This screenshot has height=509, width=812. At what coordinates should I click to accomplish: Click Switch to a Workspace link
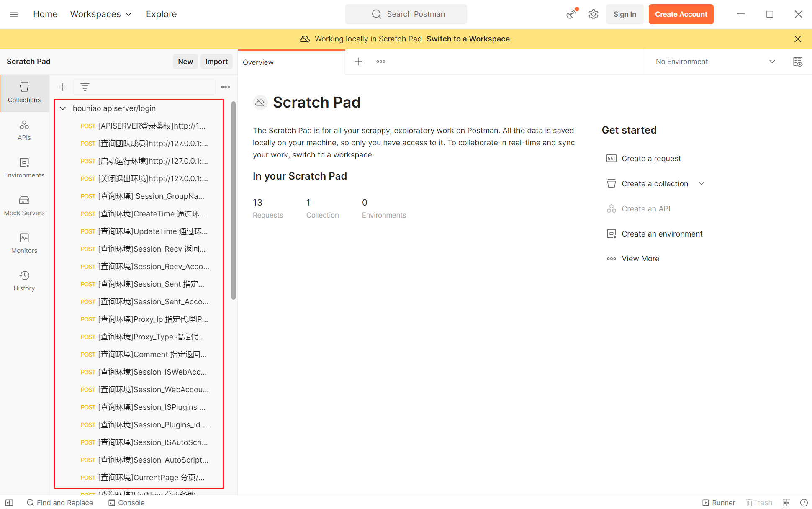point(468,39)
